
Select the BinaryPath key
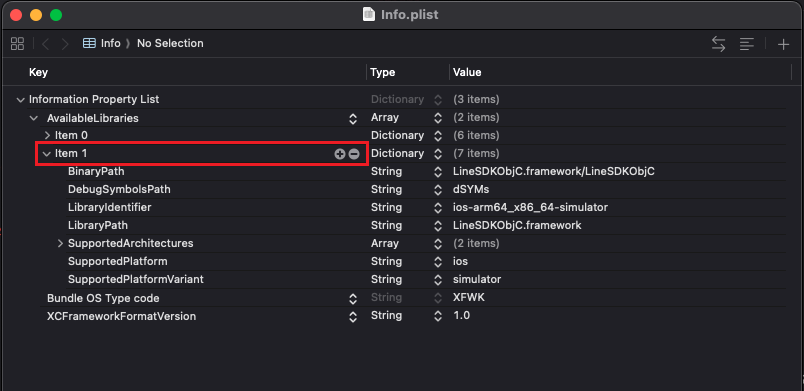96,172
